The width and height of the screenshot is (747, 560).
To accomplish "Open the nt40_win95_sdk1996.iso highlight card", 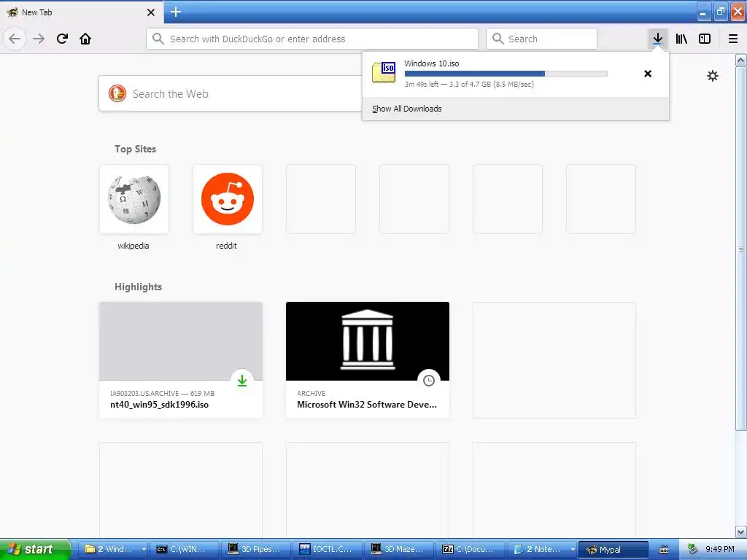I will point(181,360).
